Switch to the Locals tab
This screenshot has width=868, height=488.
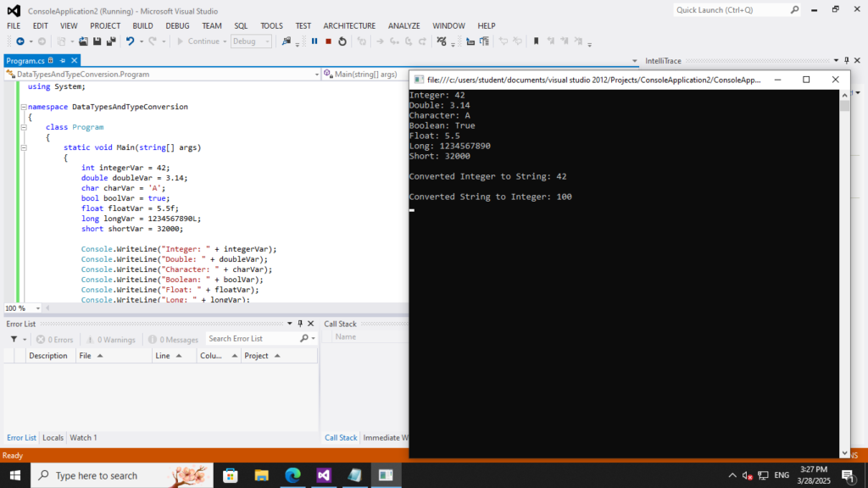pyautogui.click(x=53, y=438)
